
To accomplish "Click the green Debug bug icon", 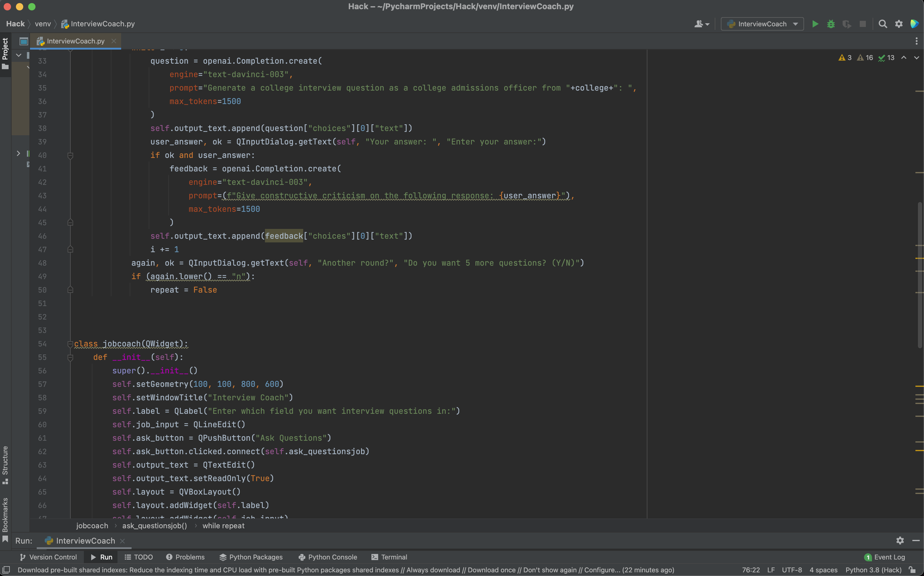I will tap(831, 24).
